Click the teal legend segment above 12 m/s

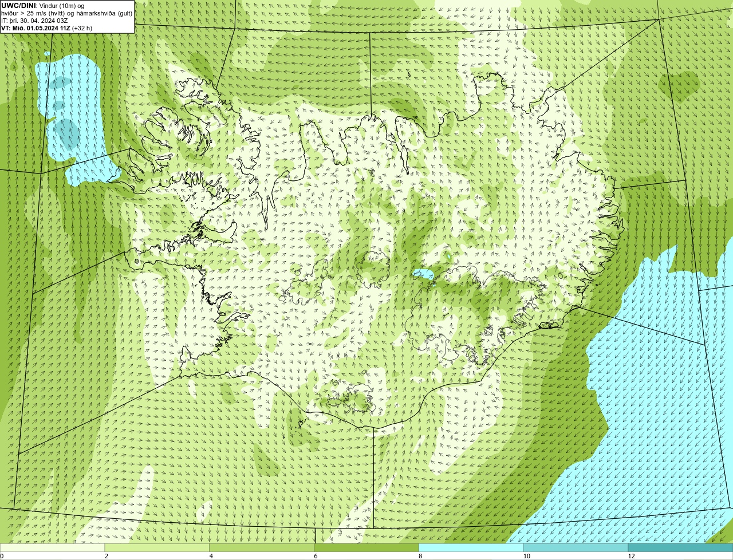(x=681, y=547)
